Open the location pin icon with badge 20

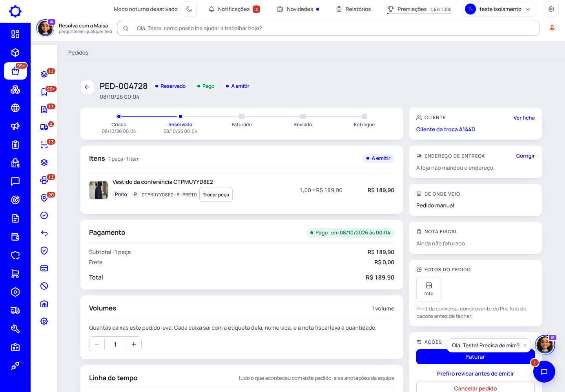[44, 198]
